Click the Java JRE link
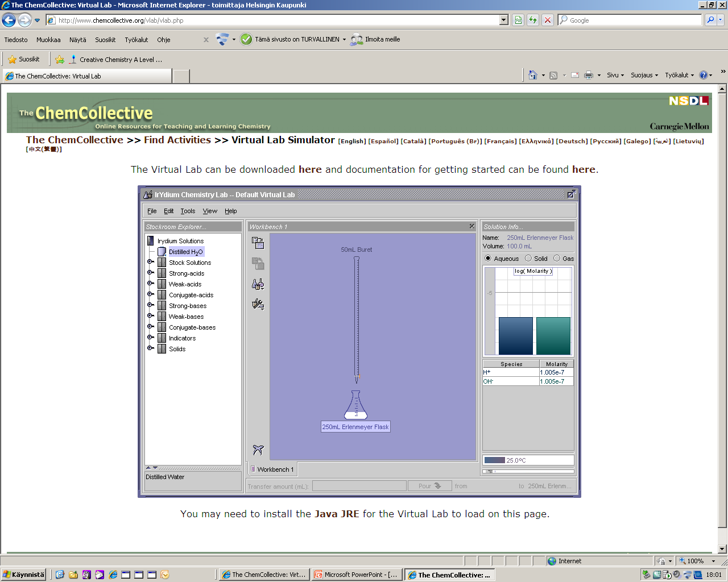 337,514
